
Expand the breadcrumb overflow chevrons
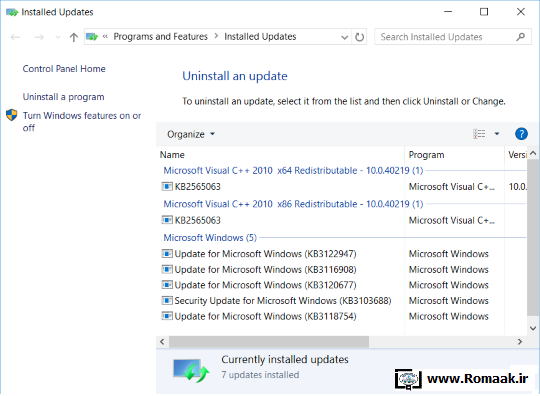click(105, 36)
